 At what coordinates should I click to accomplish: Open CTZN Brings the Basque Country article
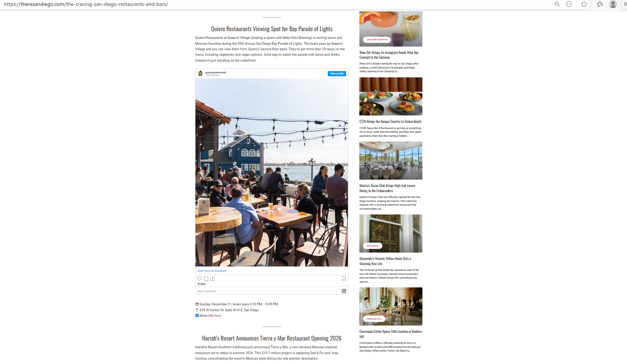(x=390, y=121)
